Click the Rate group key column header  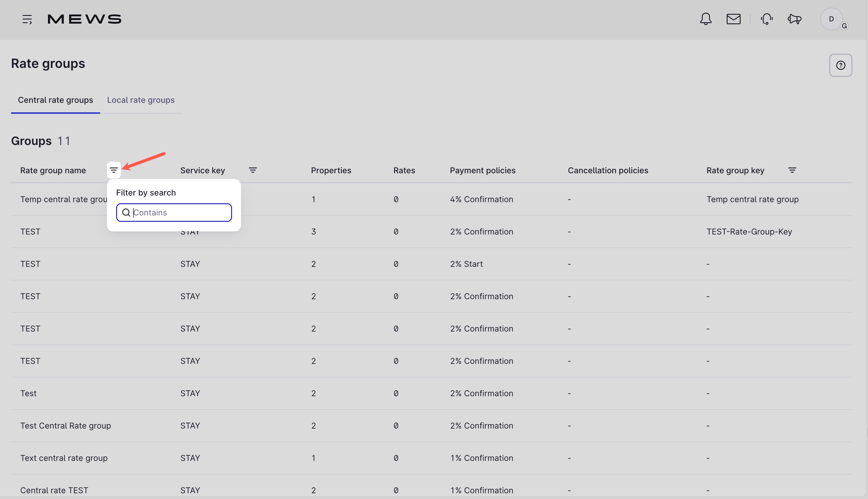click(735, 170)
